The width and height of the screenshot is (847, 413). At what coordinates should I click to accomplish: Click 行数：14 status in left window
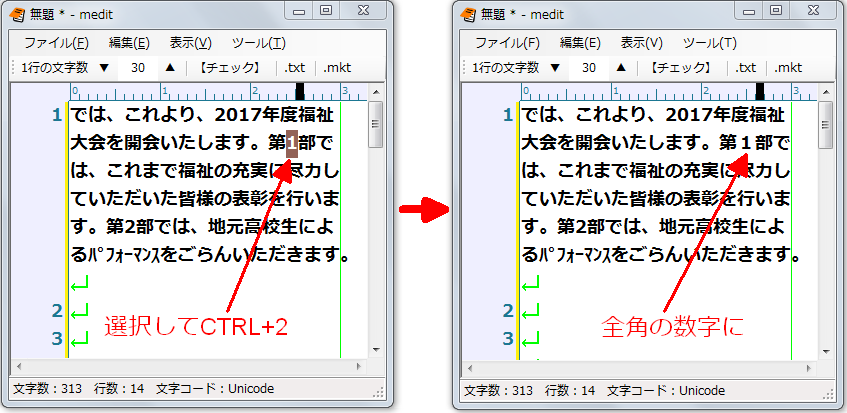tap(119, 389)
